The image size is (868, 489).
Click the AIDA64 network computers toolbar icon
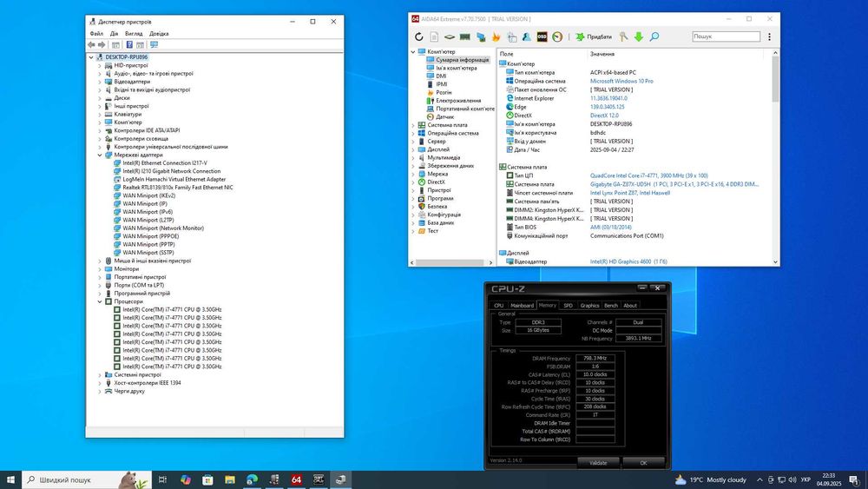click(x=481, y=36)
